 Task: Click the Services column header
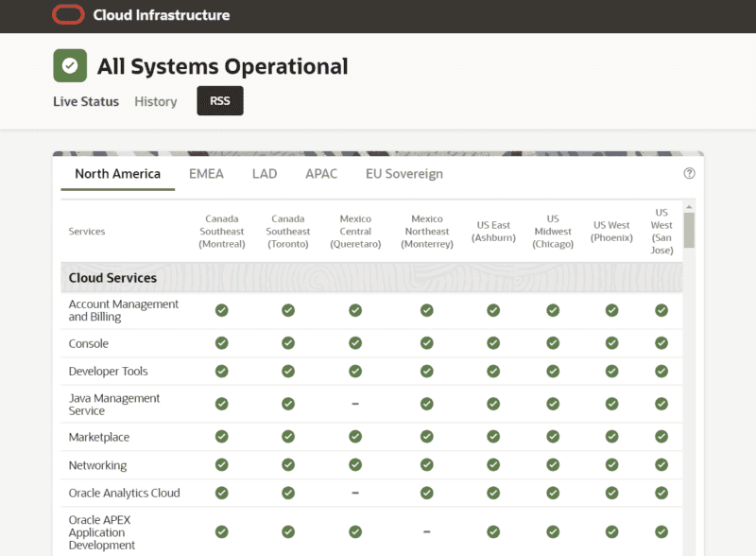[86, 231]
